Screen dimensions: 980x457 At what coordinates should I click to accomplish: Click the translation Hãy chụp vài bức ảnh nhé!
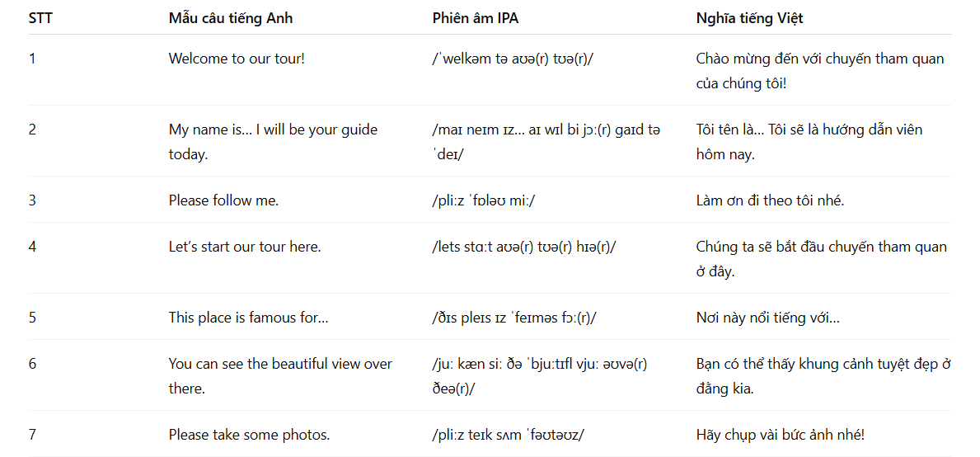click(781, 435)
